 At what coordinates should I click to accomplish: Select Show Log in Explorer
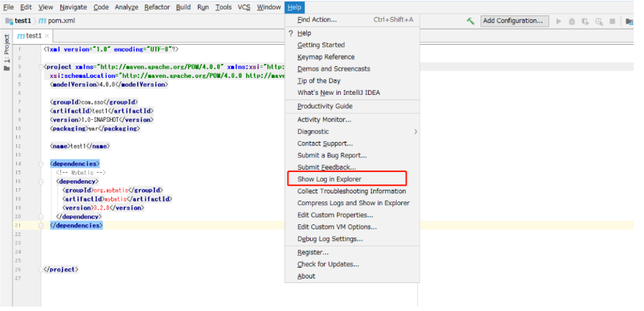coord(353,179)
